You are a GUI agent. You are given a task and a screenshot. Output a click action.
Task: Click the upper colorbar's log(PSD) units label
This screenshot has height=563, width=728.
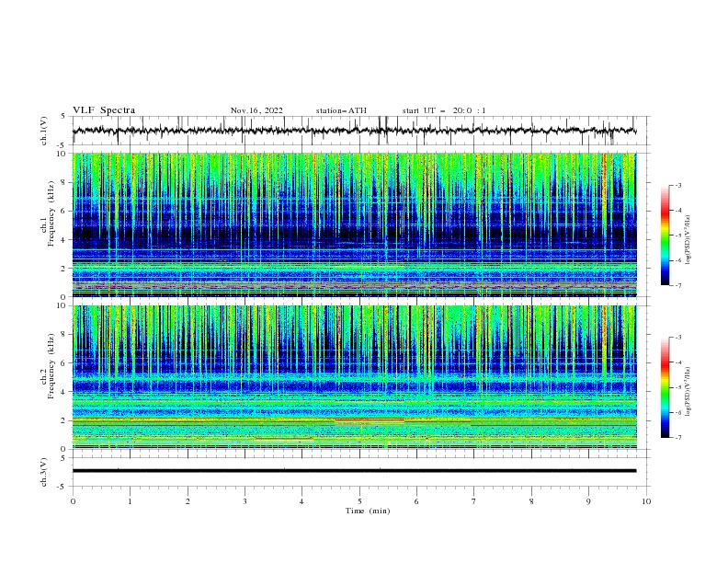tap(688, 240)
